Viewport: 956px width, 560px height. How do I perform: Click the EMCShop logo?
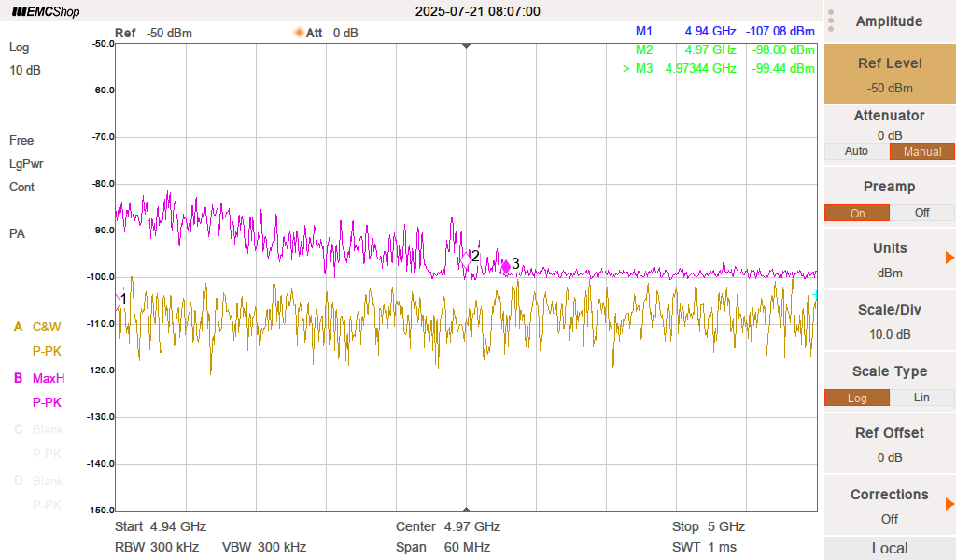pyautogui.click(x=46, y=12)
